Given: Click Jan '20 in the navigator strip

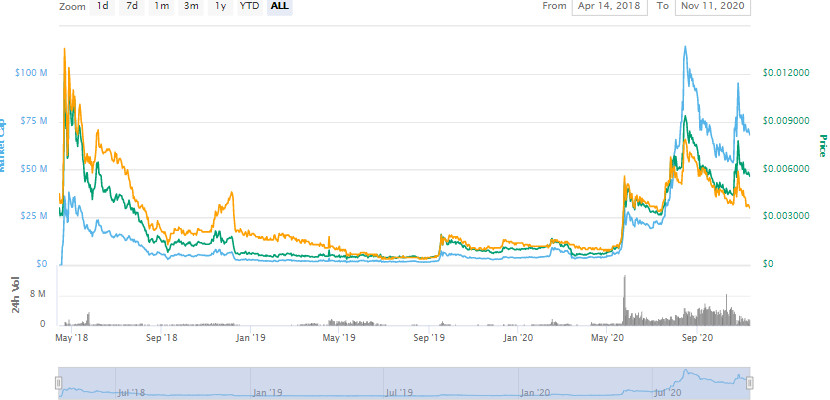Looking at the screenshot, I should click(535, 393).
